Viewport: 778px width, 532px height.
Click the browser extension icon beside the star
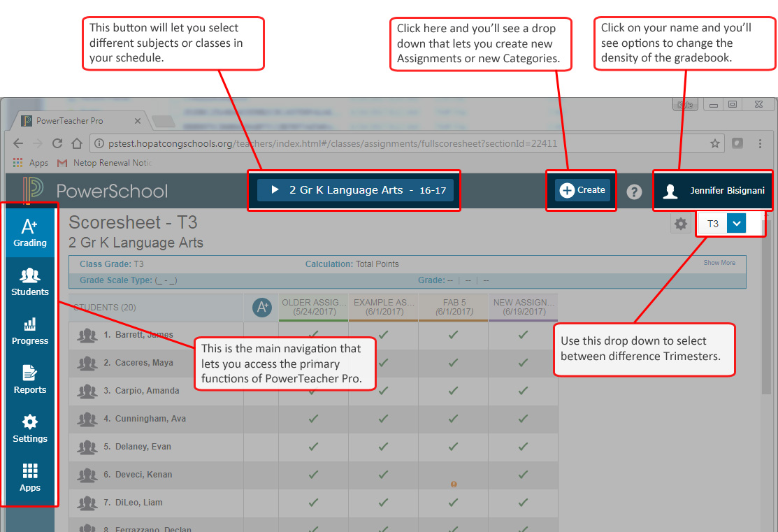[737, 143]
